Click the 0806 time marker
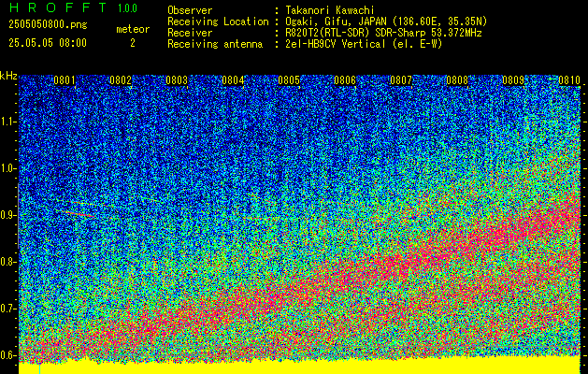The width and height of the screenshot is (588, 374). click(x=345, y=80)
